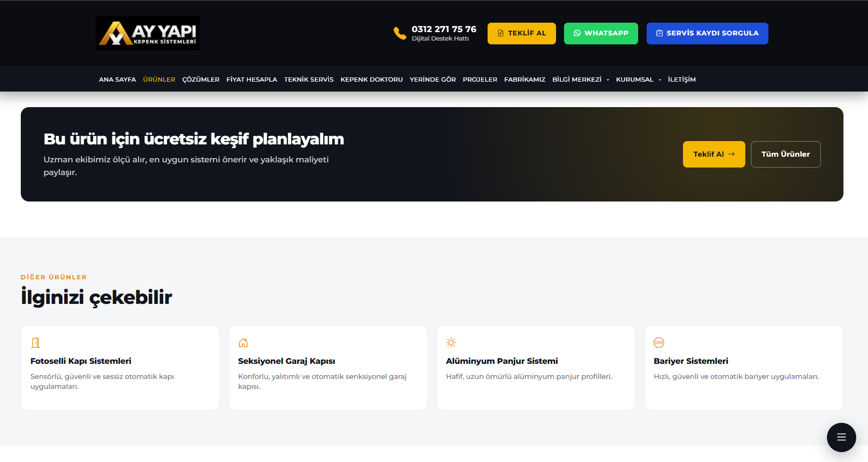Click the Teklif Al arrow button in banner

(714, 154)
